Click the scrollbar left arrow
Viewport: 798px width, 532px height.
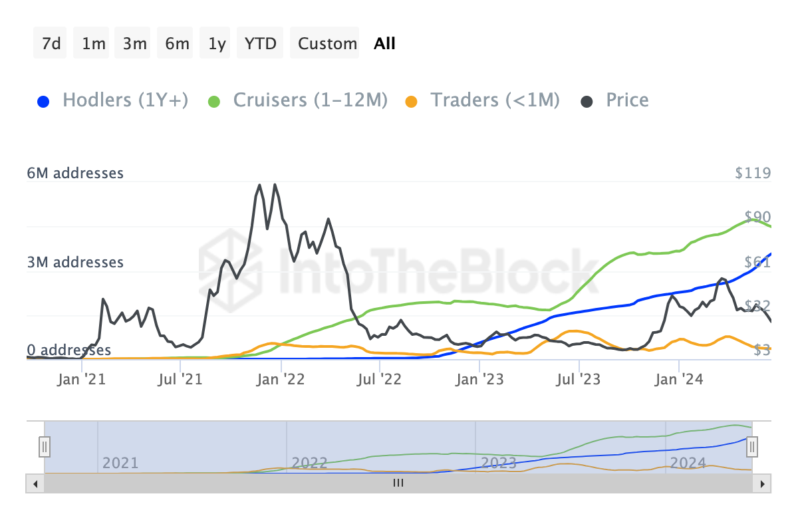tap(33, 483)
